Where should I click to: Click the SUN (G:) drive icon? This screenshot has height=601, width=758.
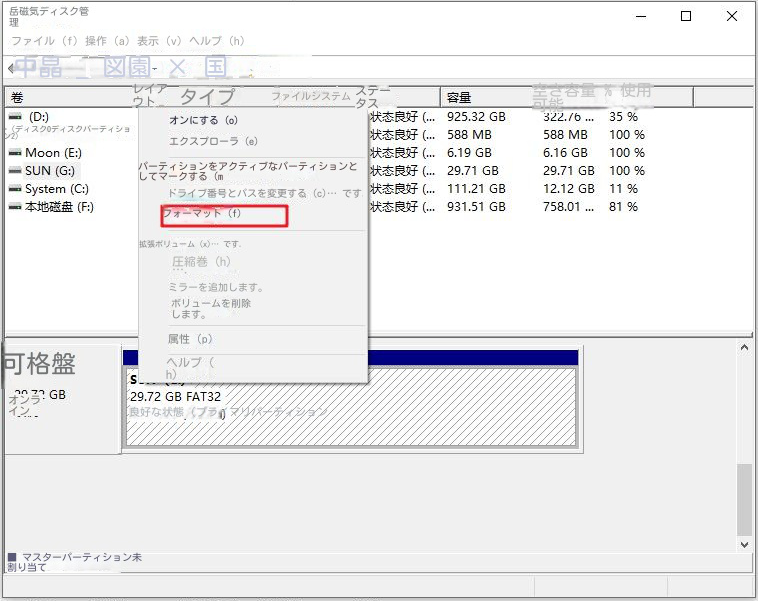click(x=15, y=171)
